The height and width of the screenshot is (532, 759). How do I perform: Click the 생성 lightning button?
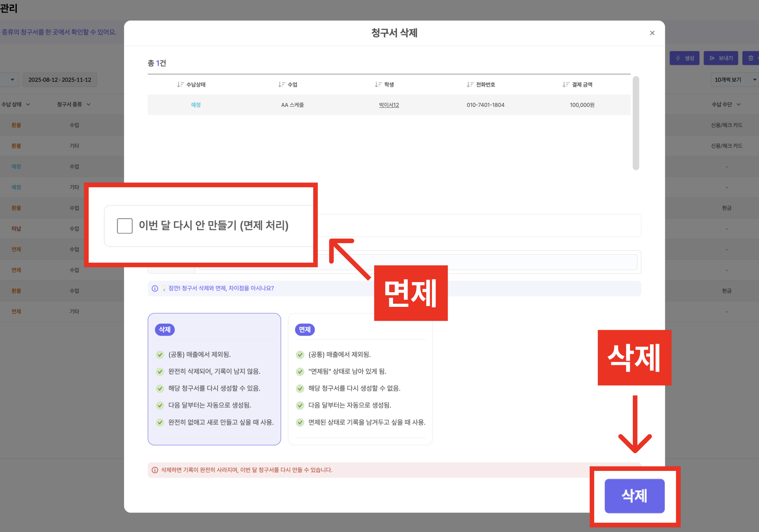[684, 58]
